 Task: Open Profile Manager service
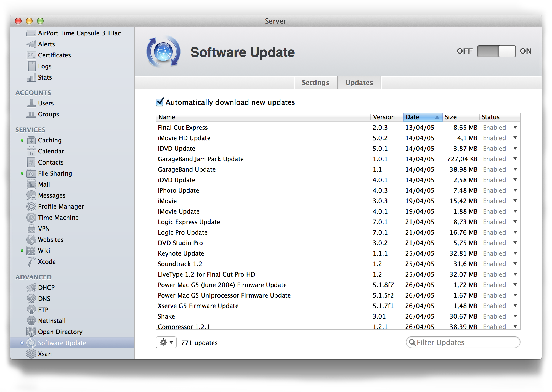click(55, 206)
